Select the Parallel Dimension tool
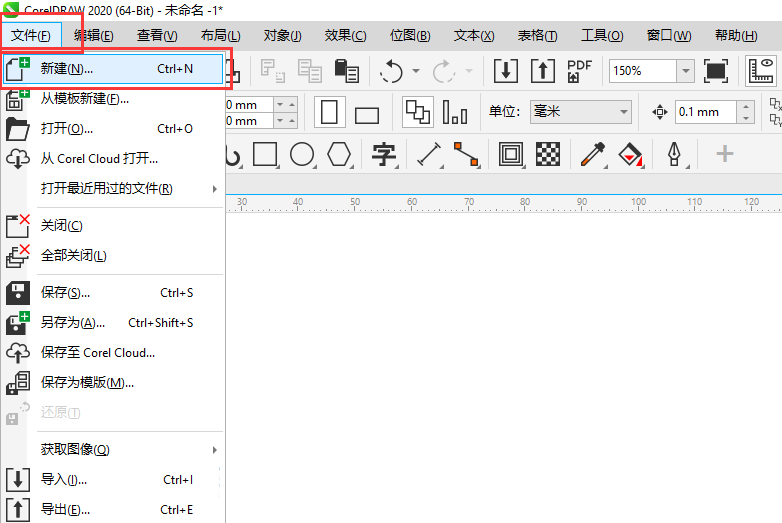The width and height of the screenshot is (782, 523). (x=429, y=154)
